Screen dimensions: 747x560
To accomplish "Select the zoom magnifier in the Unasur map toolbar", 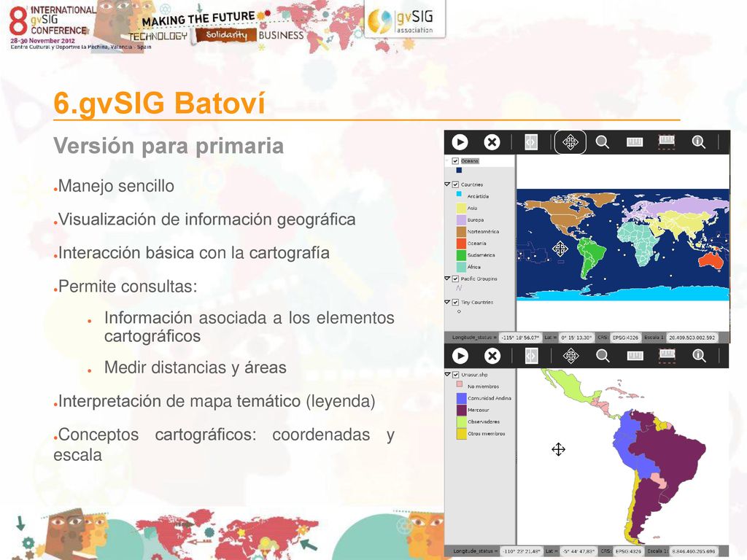I will [x=603, y=356].
